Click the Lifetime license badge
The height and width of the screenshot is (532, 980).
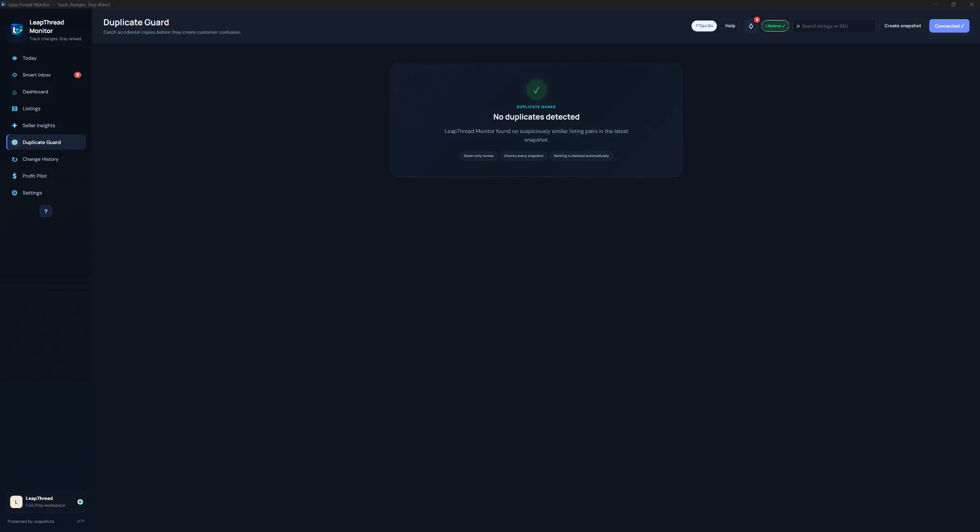(775, 26)
